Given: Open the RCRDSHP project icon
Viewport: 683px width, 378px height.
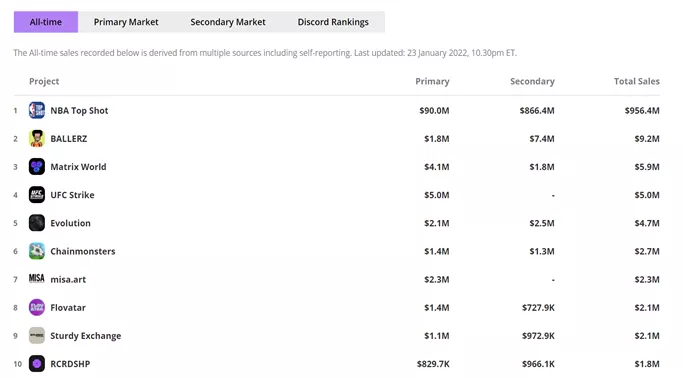Looking at the screenshot, I should pos(37,364).
